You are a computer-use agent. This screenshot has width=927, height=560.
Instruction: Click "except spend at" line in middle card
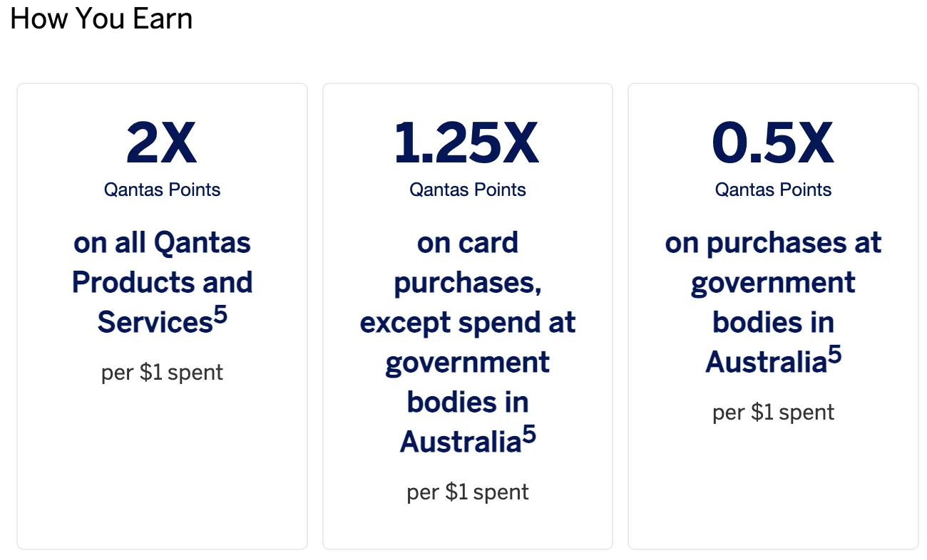pos(467,323)
